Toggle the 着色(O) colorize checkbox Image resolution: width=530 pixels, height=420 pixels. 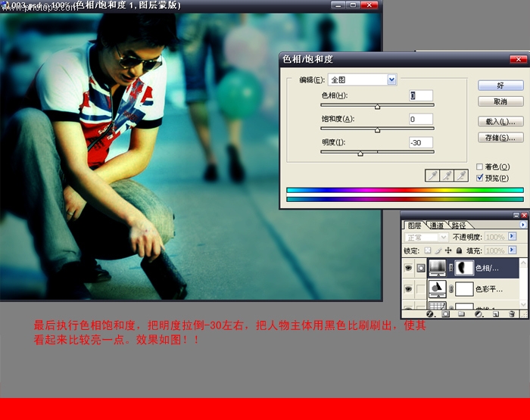coord(479,166)
